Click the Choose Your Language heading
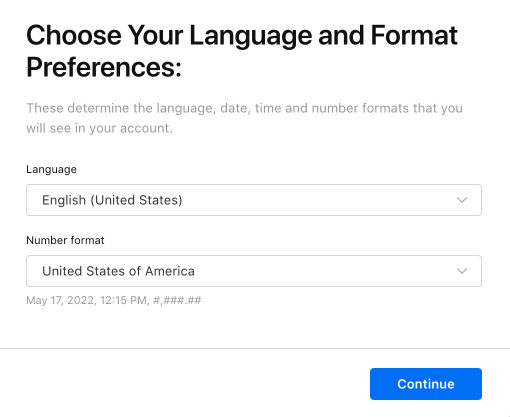 point(169,35)
